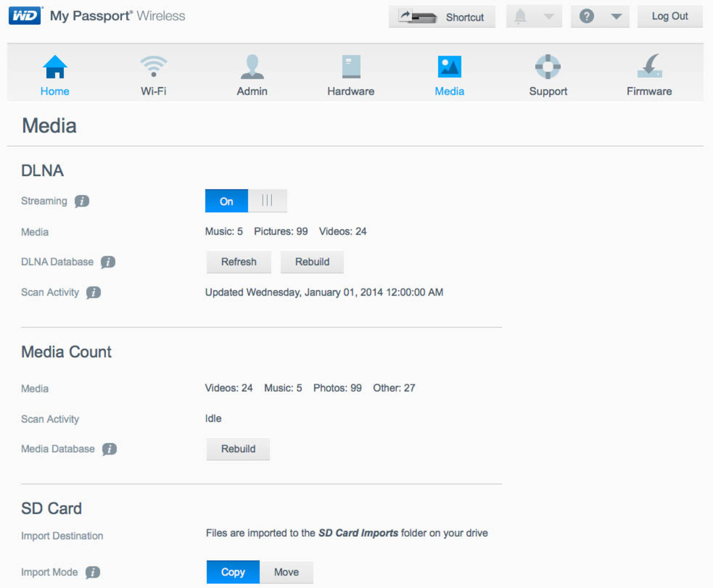Open the Home house icon
The height and width of the screenshot is (588, 713).
[x=55, y=67]
